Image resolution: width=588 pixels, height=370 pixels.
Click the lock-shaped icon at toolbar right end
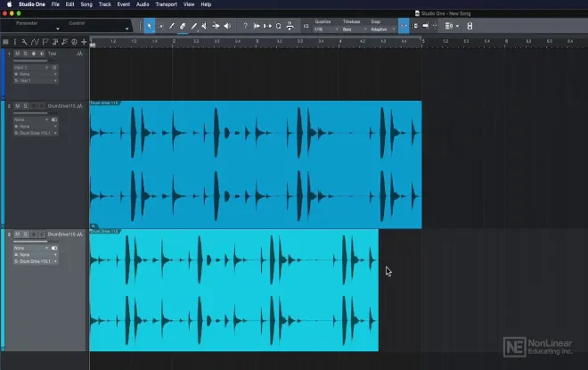(470, 26)
